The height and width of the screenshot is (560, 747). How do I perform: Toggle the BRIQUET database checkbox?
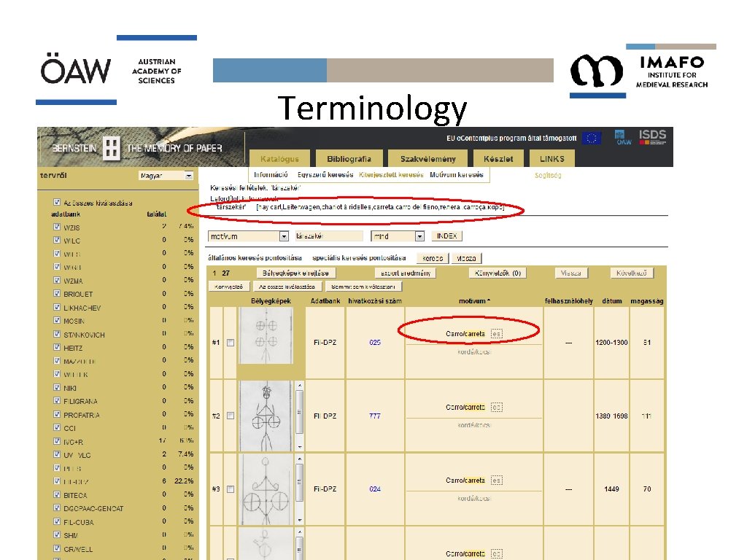[57, 293]
